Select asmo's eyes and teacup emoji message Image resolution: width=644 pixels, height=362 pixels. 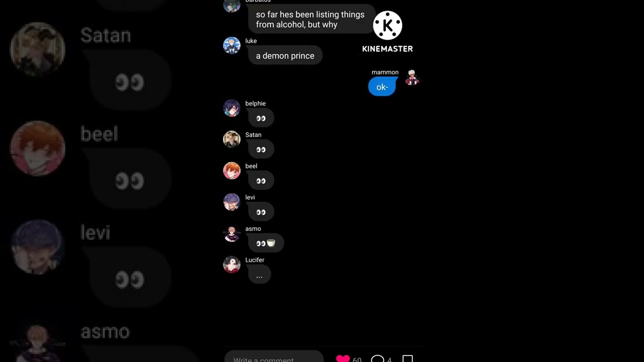point(266,243)
